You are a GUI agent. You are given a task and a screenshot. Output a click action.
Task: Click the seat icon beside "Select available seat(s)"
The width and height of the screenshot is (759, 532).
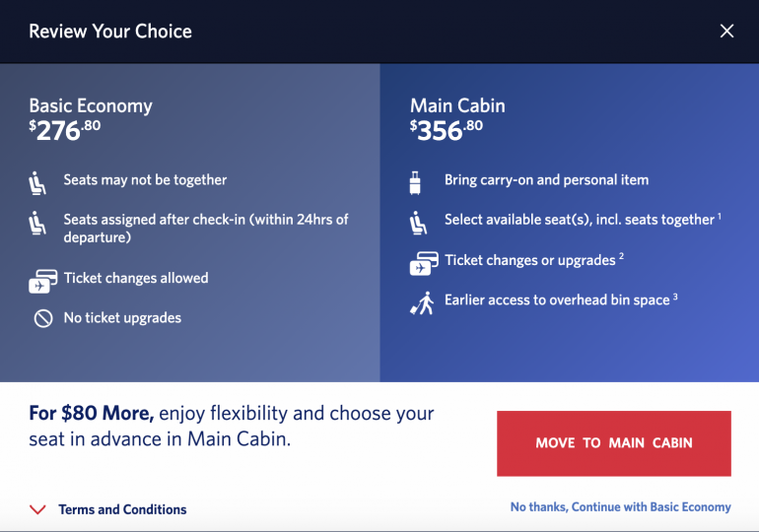tap(419, 223)
